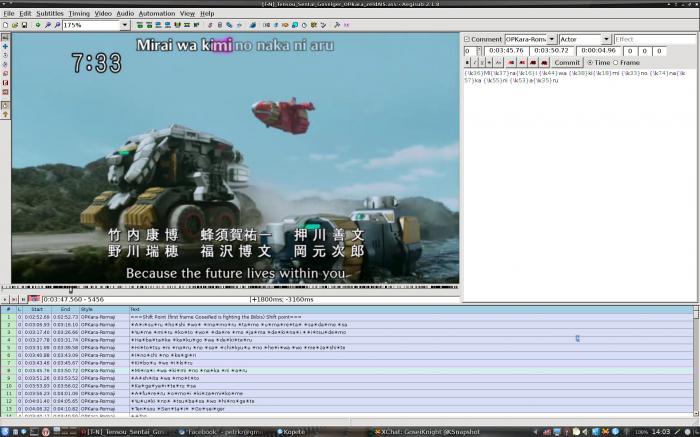Open the File menu

(8, 13)
